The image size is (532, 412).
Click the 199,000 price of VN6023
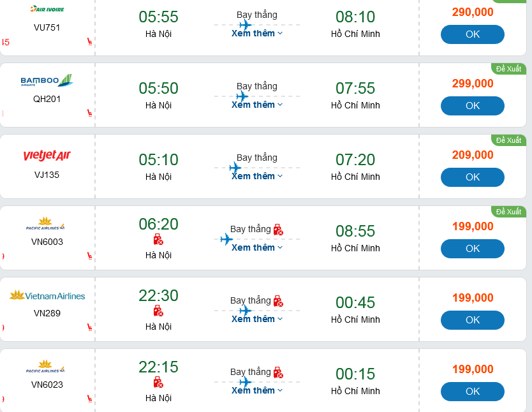click(x=473, y=369)
